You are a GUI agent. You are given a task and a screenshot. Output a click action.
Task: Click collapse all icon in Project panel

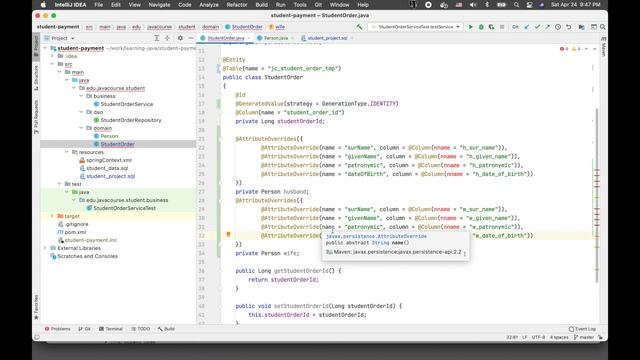167,38
